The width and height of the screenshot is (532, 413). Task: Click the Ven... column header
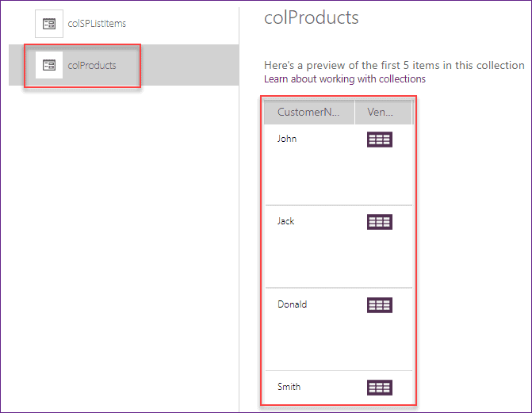coord(384,112)
